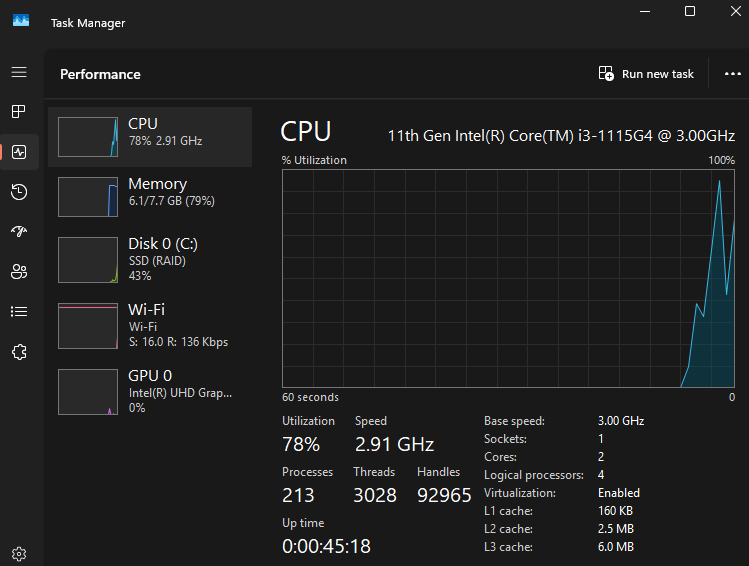Maximize the Task Manager window
The width and height of the screenshot is (749, 566).
690,12
